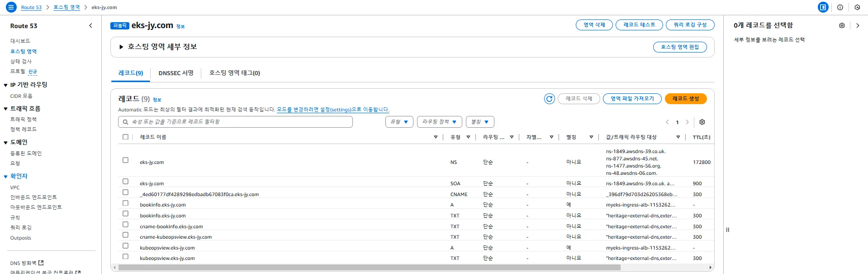Open DNS firewall external link icon
868x274 pixels.
(41, 263)
